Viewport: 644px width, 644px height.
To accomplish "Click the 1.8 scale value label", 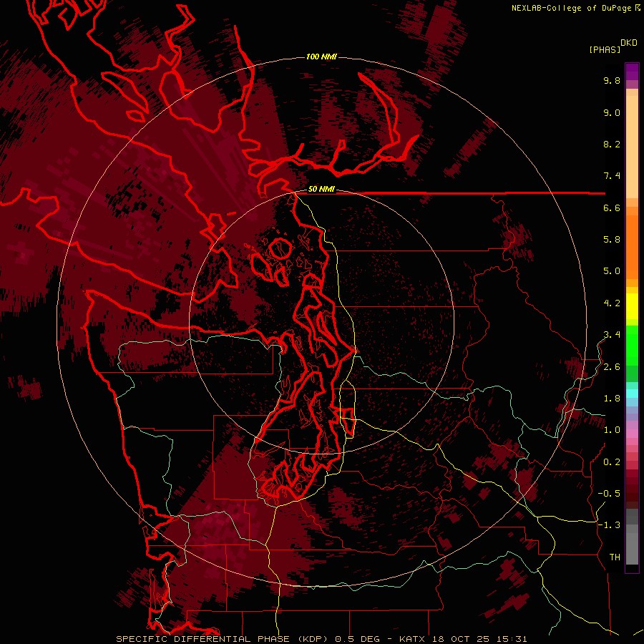I will 612,399.
